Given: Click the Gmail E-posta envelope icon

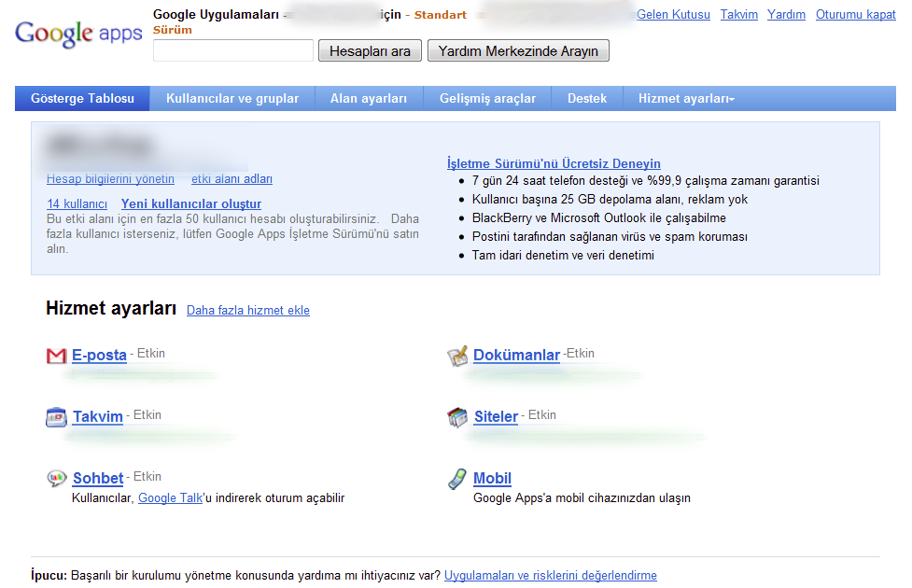Looking at the screenshot, I should [56, 356].
